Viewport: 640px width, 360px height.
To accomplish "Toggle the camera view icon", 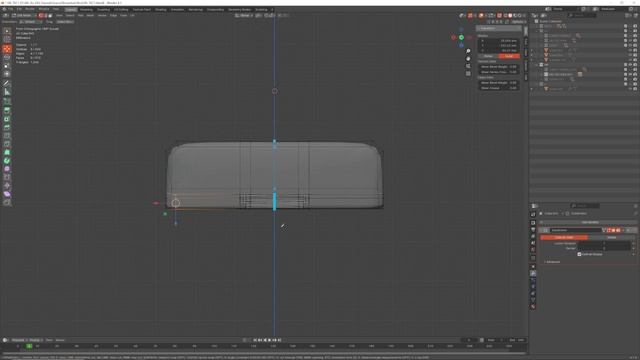I will pyautogui.click(x=468, y=66).
